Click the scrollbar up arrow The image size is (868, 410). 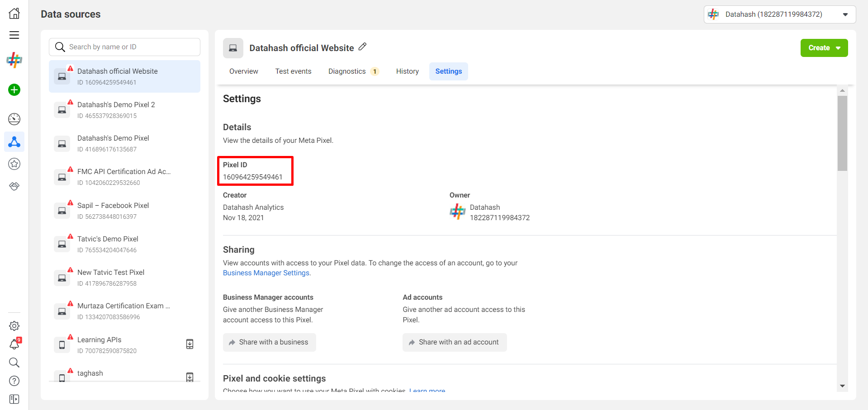click(842, 90)
